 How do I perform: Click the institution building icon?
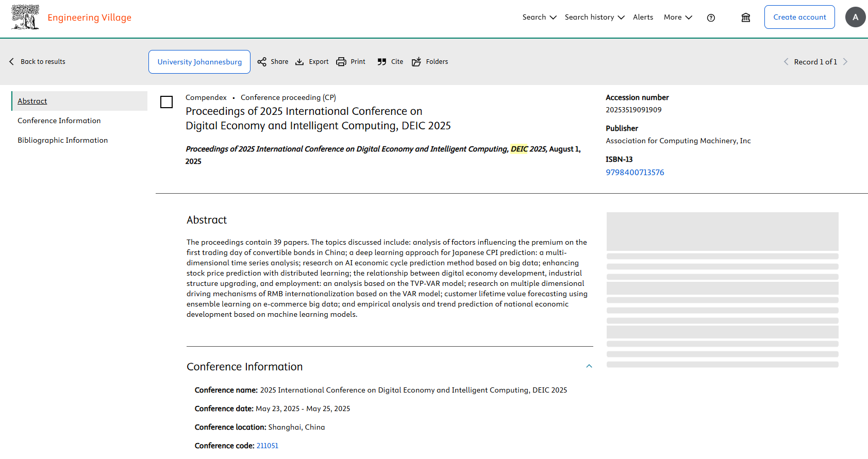coord(745,18)
